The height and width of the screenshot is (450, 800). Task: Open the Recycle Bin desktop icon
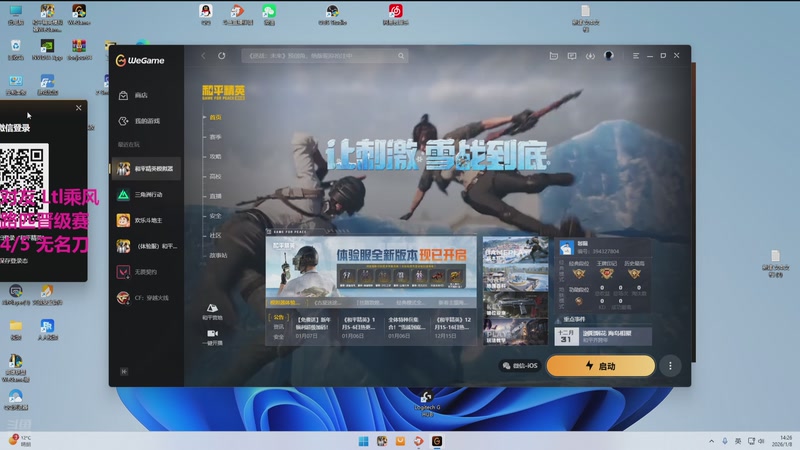(x=16, y=49)
